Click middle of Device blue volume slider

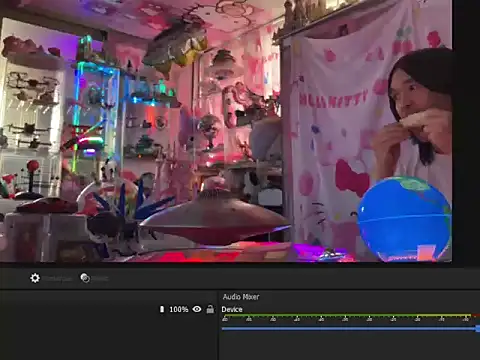349,329
